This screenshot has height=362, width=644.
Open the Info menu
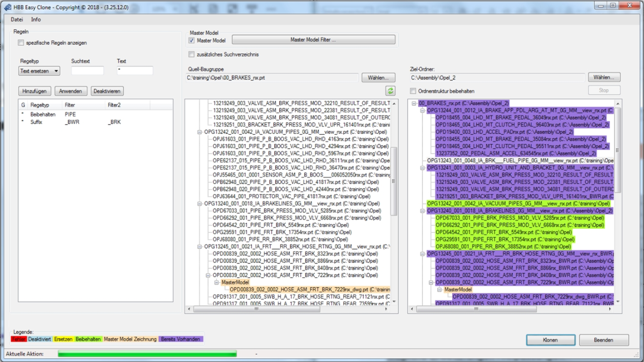tap(36, 20)
